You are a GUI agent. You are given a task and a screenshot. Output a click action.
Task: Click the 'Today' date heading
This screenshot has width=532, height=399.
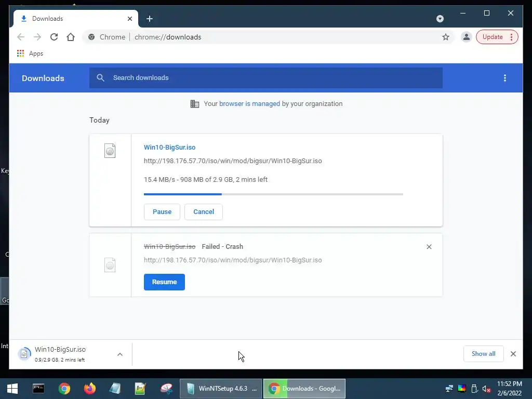tap(99, 120)
